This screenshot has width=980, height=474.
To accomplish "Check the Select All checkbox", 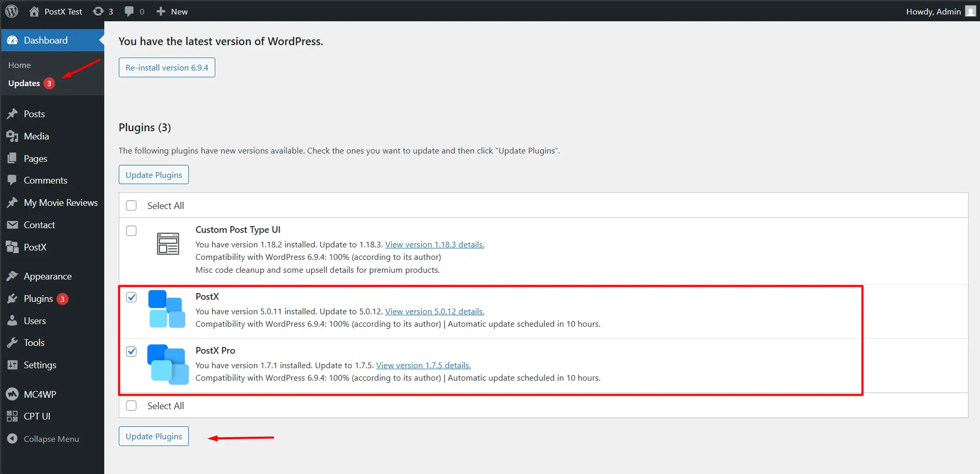I will pos(131,205).
